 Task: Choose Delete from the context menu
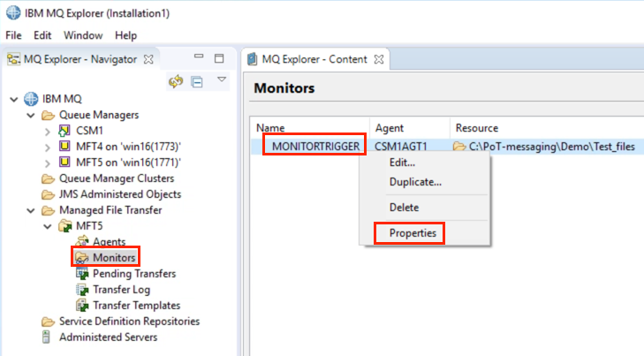[425, 208]
